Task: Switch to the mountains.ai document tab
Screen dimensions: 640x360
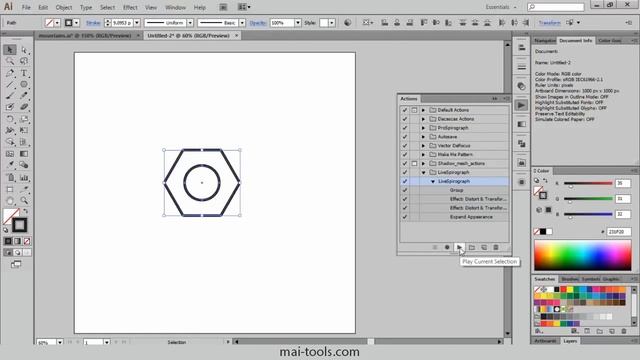Action: pyautogui.click(x=85, y=36)
